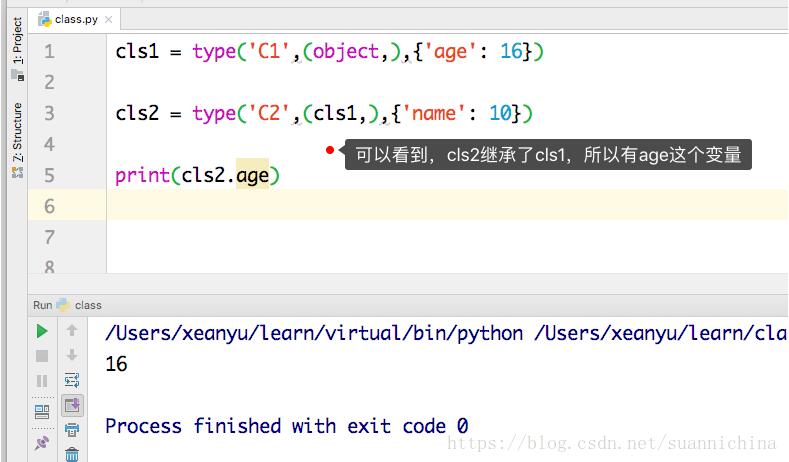Close the class.py tab
This screenshot has height=462, width=789.
pyautogui.click(x=109, y=20)
